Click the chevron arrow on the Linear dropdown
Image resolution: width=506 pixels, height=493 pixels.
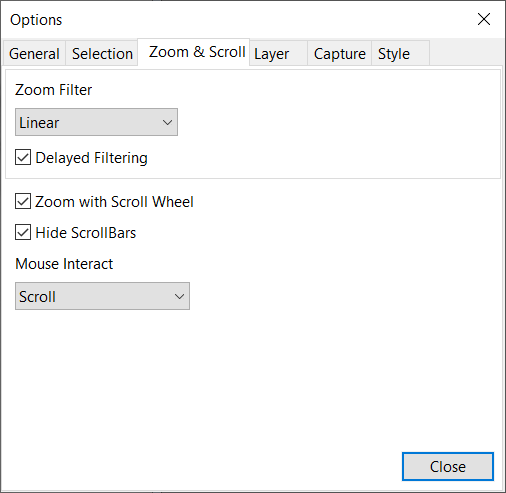pos(167,122)
